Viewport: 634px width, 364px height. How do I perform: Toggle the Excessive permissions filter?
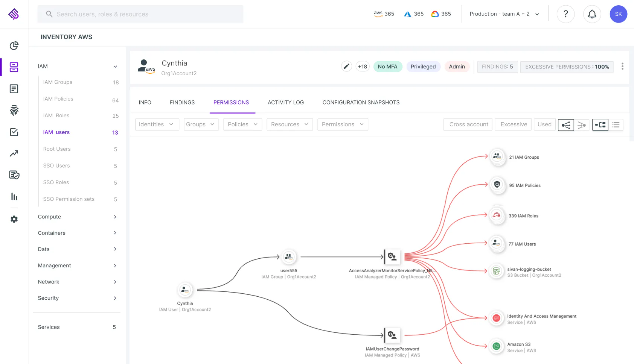(514, 124)
